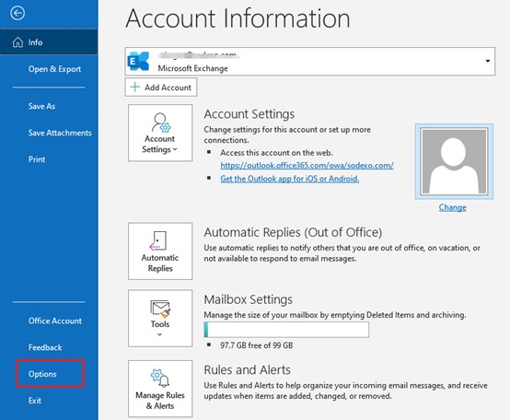Click the back arrow icon
The width and height of the screenshot is (510, 420).
pyautogui.click(x=17, y=13)
